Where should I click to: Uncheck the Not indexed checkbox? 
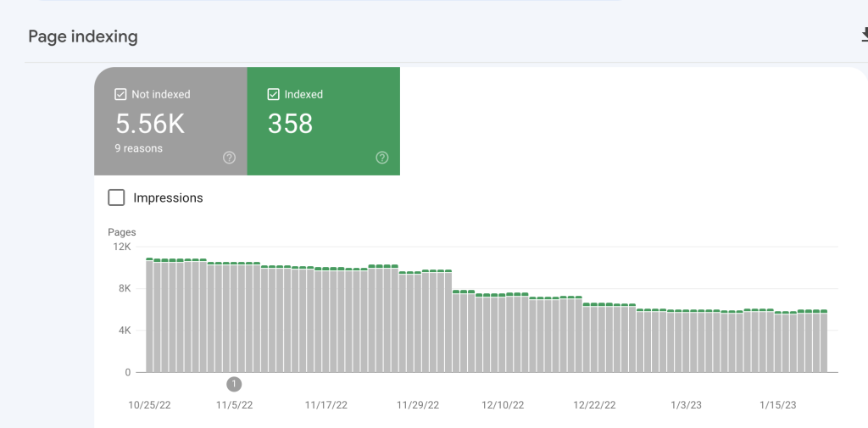pyautogui.click(x=120, y=94)
